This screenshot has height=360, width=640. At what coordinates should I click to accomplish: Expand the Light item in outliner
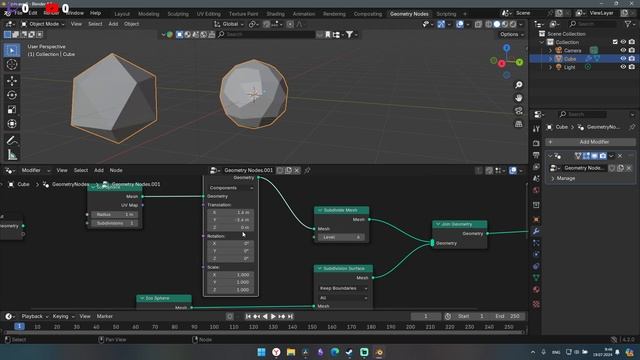tap(550, 67)
